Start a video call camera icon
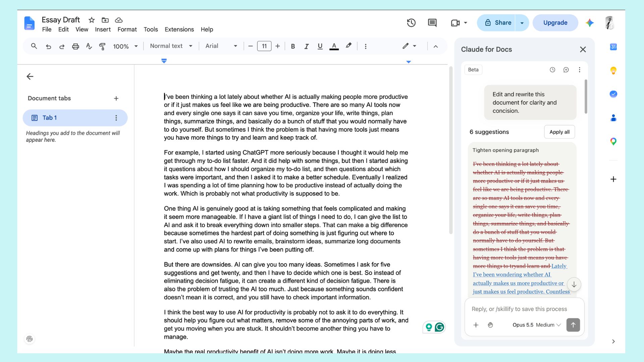 click(x=455, y=23)
